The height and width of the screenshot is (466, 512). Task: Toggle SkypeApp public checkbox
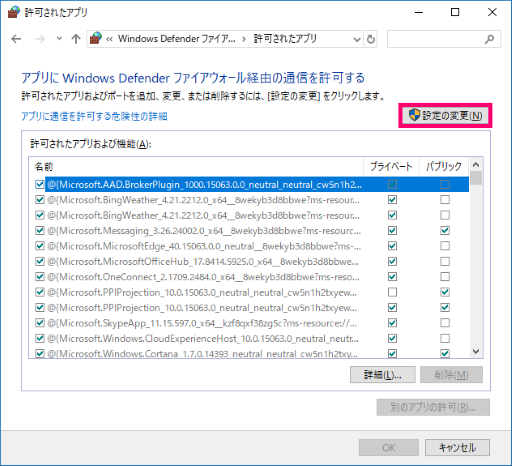[445, 323]
